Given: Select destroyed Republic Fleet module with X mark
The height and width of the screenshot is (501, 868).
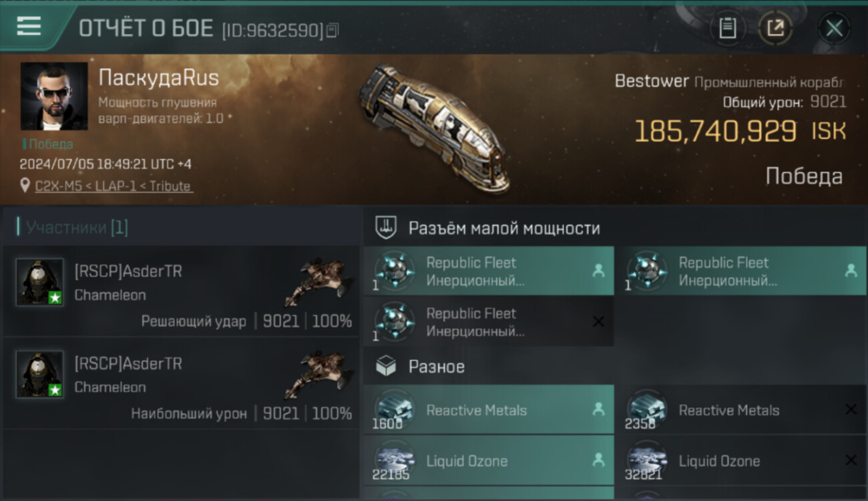Looking at the screenshot, I should tap(489, 322).
